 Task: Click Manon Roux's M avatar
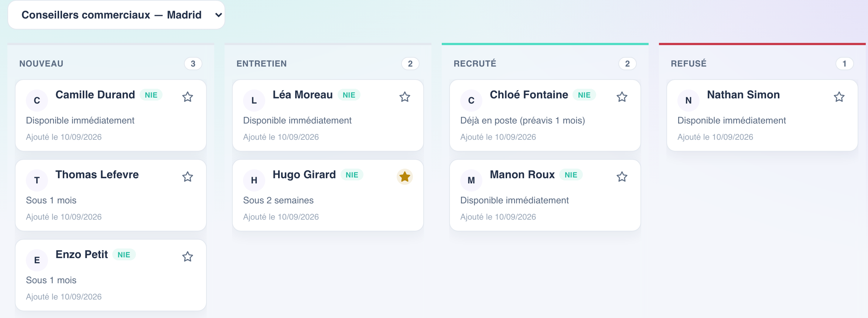[x=471, y=180]
